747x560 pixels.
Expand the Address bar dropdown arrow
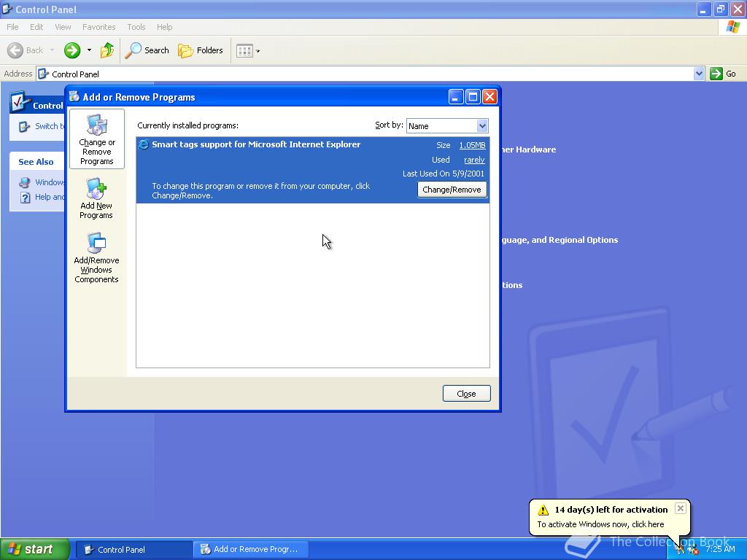coord(698,74)
